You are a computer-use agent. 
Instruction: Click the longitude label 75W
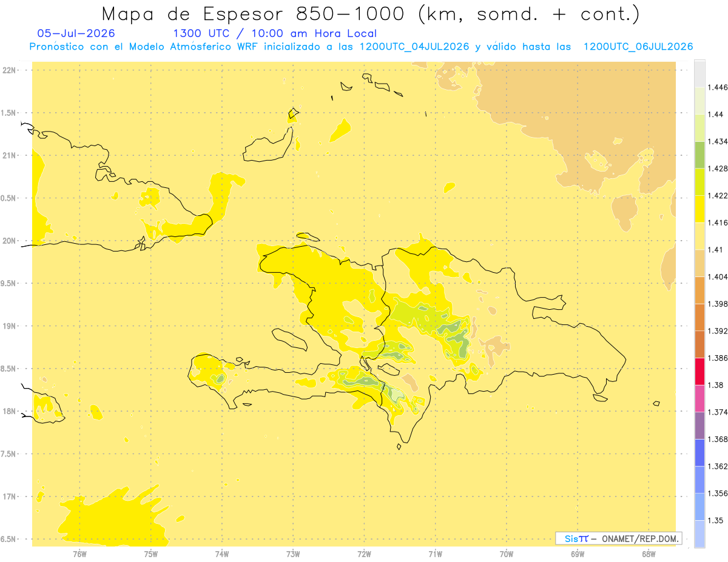coord(151,554)
